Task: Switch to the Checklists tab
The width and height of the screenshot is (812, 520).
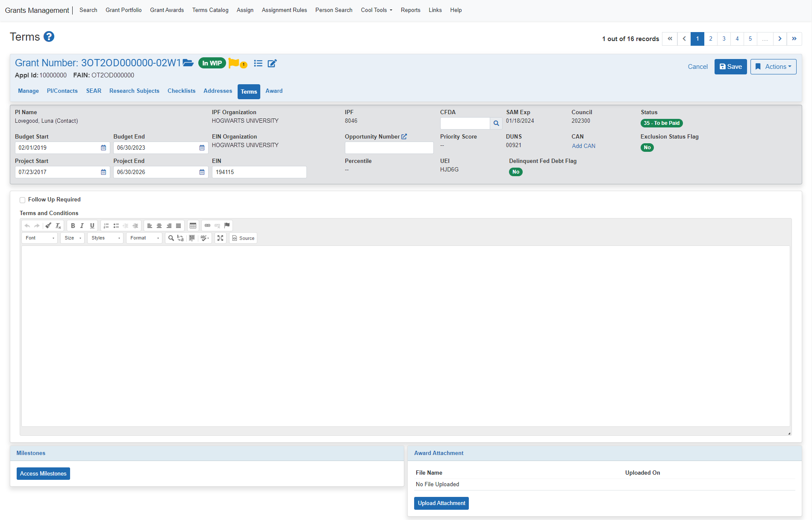Action: [181, 91]
